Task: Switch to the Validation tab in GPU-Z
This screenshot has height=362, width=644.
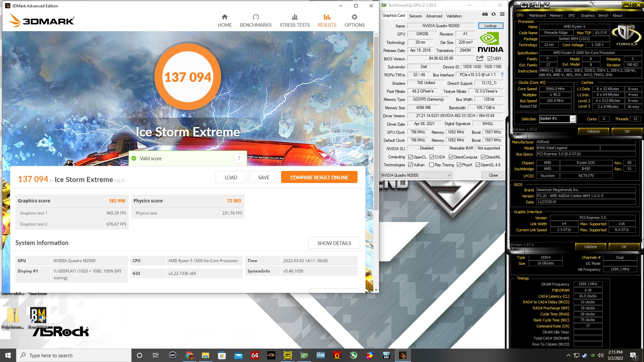Action: pyautogui.click(x=454, y=16)
